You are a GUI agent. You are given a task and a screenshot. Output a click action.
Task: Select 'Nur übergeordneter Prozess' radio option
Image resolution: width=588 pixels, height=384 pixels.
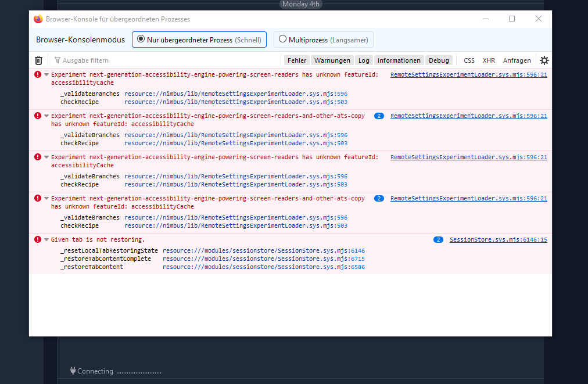click(x=141, y=40)
